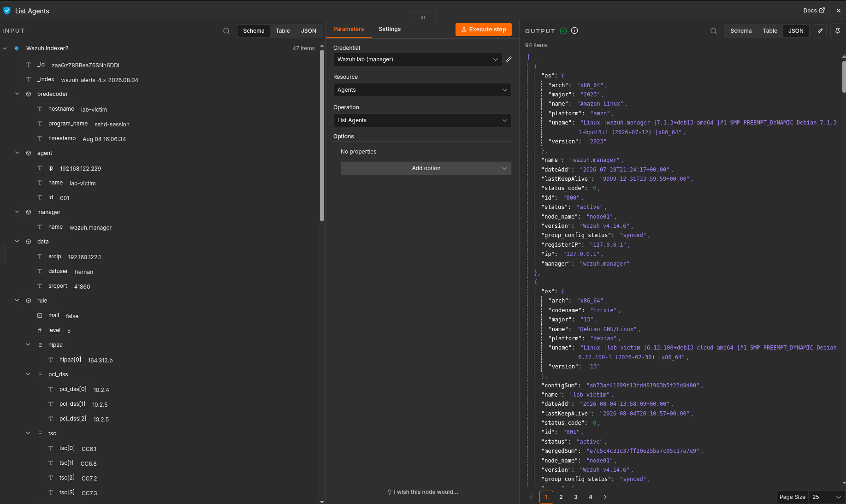846x504 pixels.
Task: Click the Wazuh shield logo icon
Action: pyautogui.click(x=7, y=11)
